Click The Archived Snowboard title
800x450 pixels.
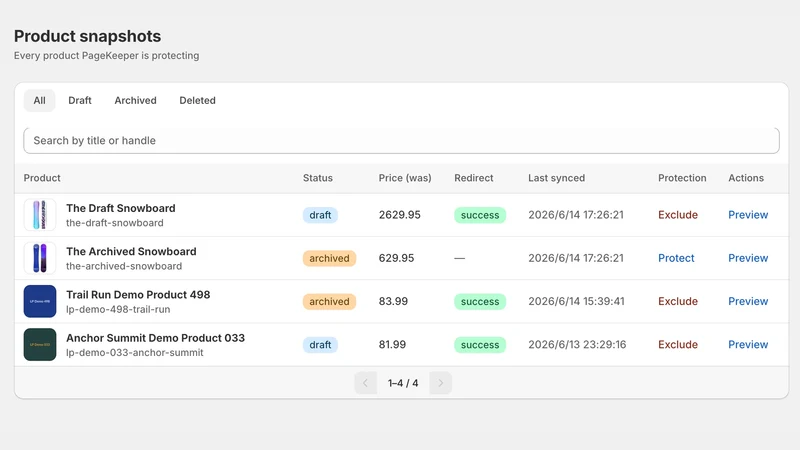point(131,252)
